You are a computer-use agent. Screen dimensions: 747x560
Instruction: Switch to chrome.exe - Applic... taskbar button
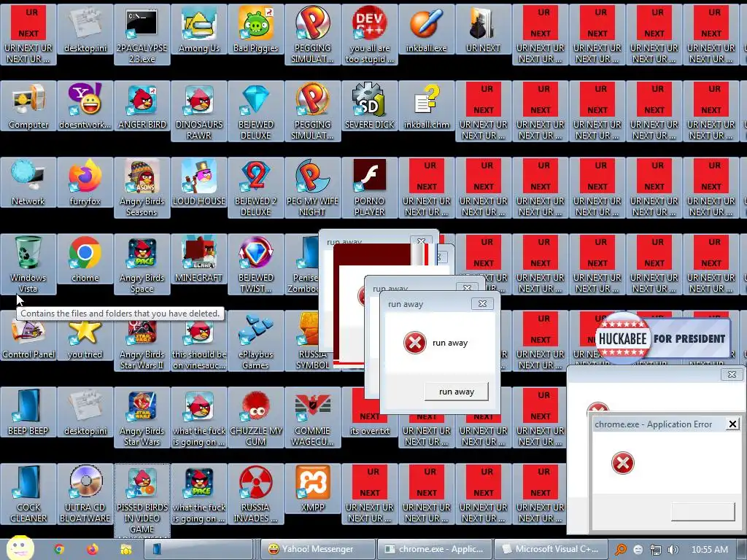pos(433,549)
